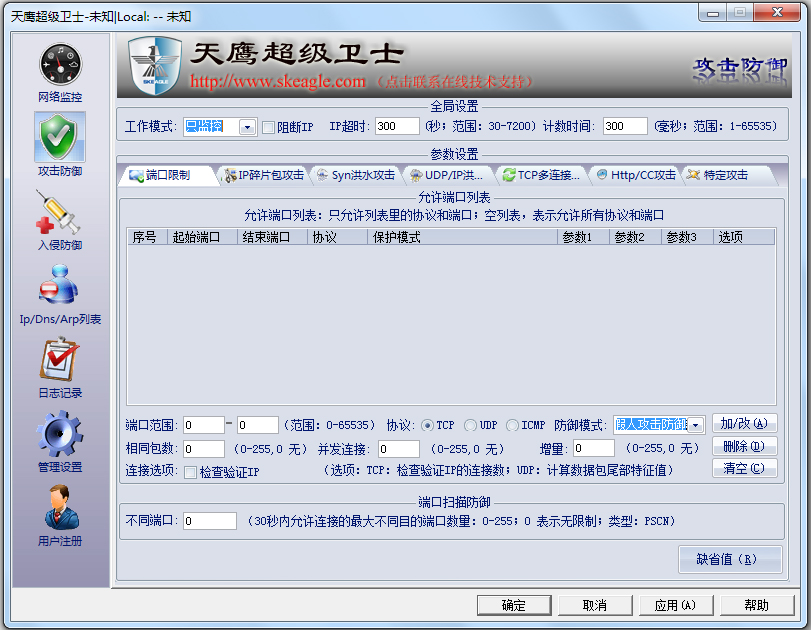The image size is (811, 630).
Task: Click the 确定 button
Action: [514, 605]
